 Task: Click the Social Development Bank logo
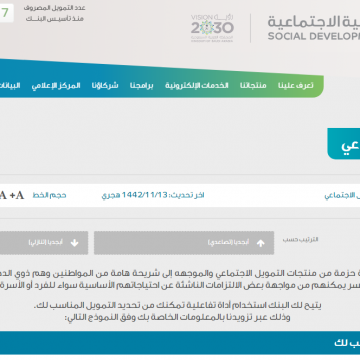click(x=314, y=28)
